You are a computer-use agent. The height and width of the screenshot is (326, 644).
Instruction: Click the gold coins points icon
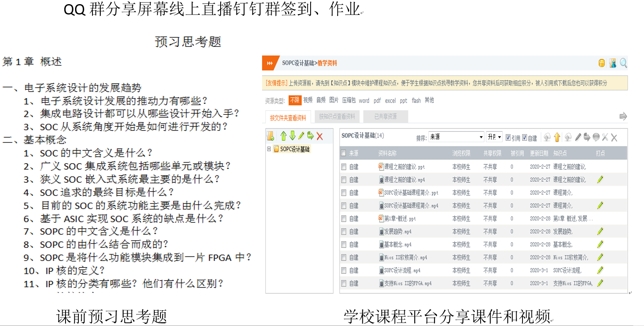[x=601, y=63]
